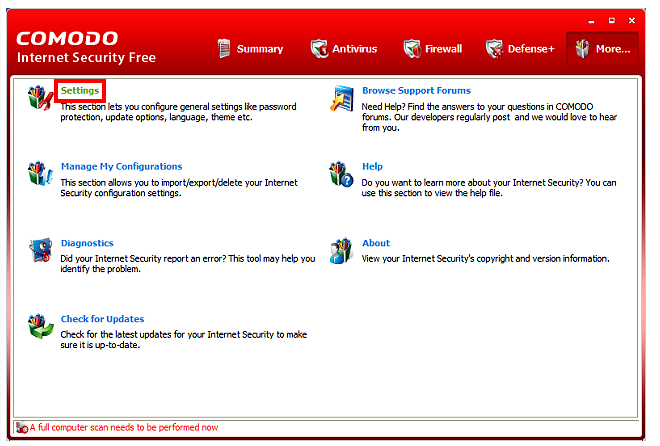Select the Defense+ tab
Viewport: 660px width, 446px height.
pyautogui.click(x=520, y=49)
